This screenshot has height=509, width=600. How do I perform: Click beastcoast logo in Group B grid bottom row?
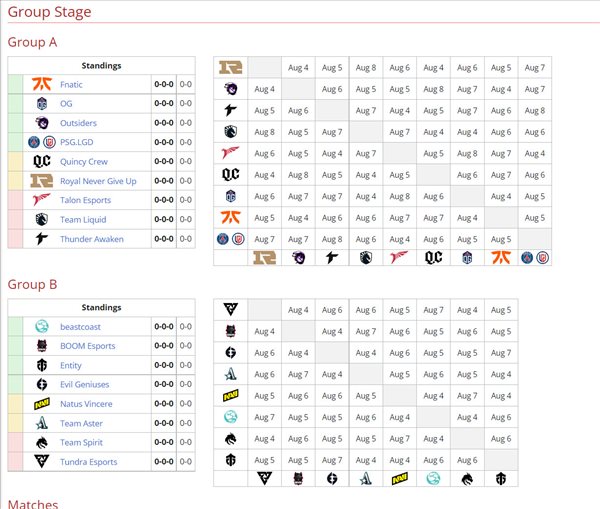[434, 478]
